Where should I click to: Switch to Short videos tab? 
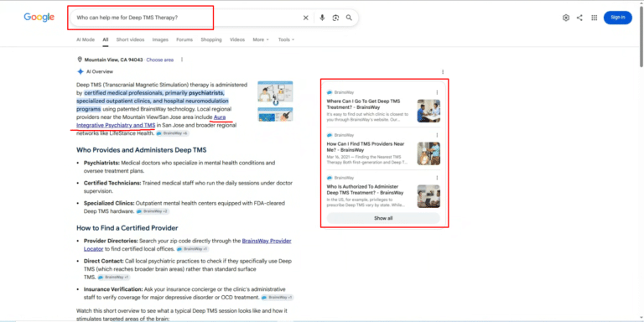(130, 40)
